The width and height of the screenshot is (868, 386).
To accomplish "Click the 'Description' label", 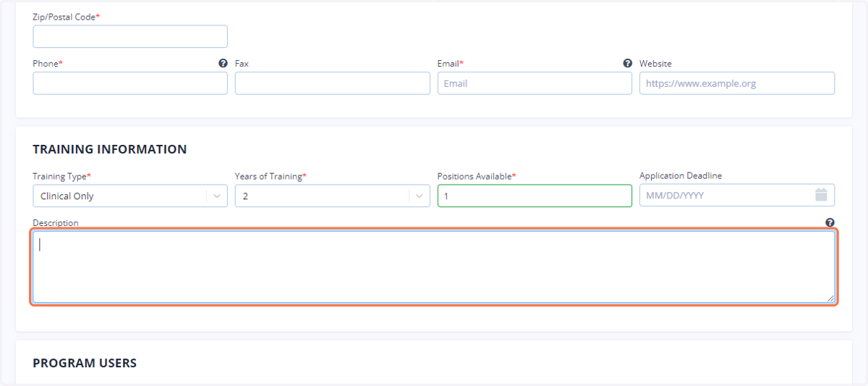I will (56, 223).
